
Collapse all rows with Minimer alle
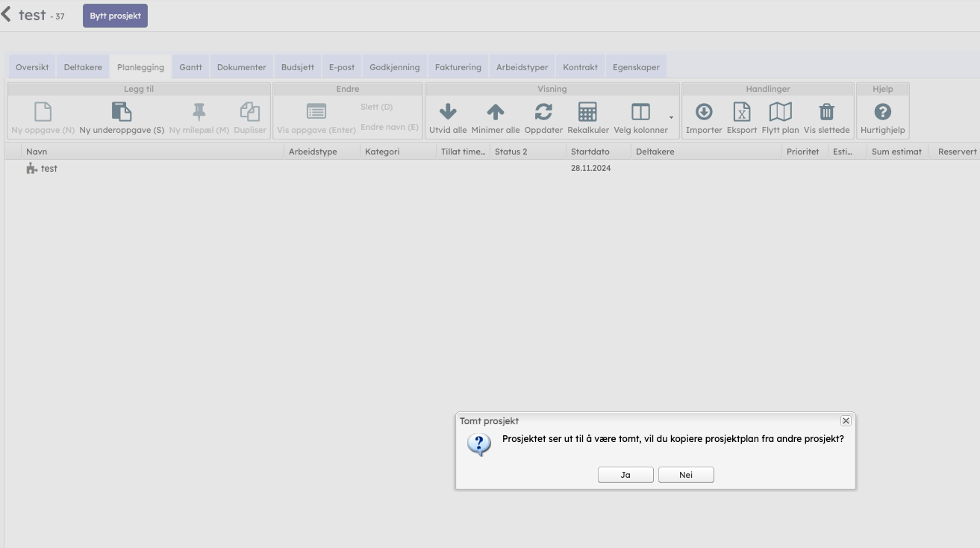pos(496,112)
